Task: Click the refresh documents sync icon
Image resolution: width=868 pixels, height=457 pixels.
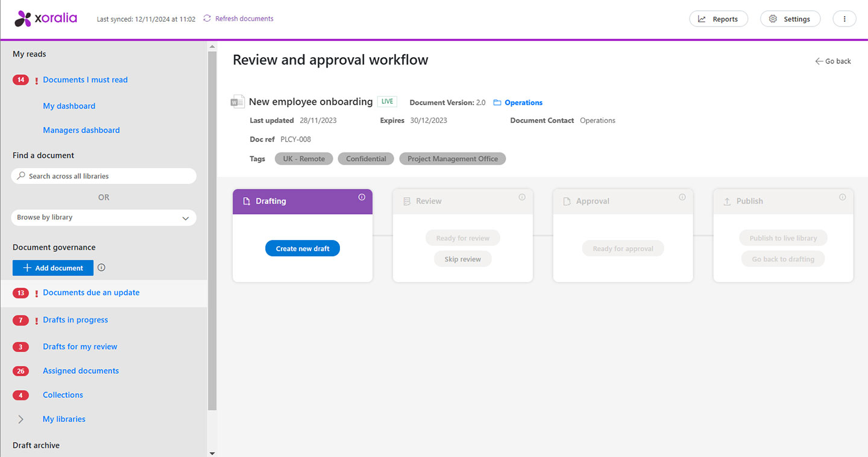Action: [x=207, y=19]
